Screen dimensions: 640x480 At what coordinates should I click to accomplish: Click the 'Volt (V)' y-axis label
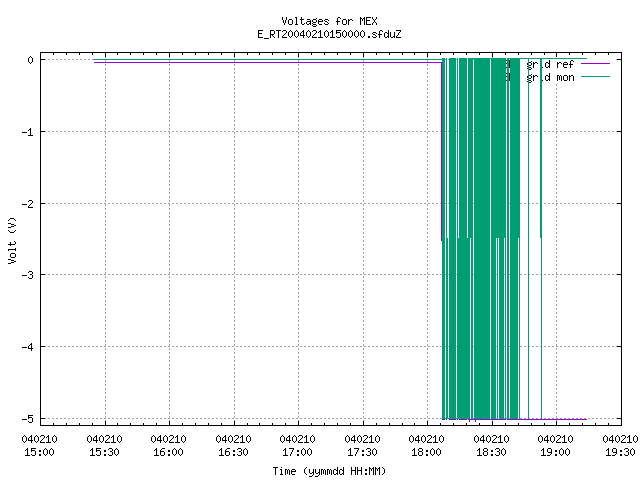(12, 240)
